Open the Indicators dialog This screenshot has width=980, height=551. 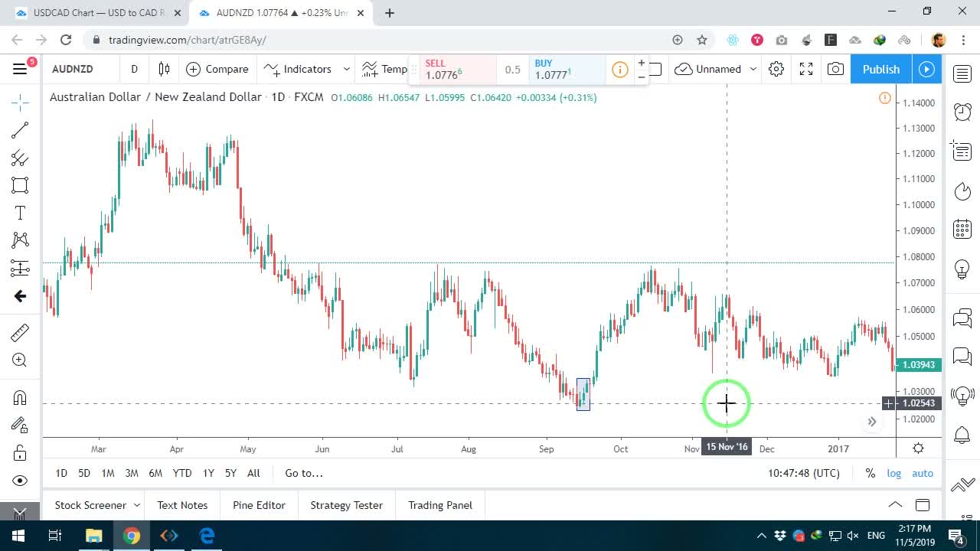tap(298, 69)
